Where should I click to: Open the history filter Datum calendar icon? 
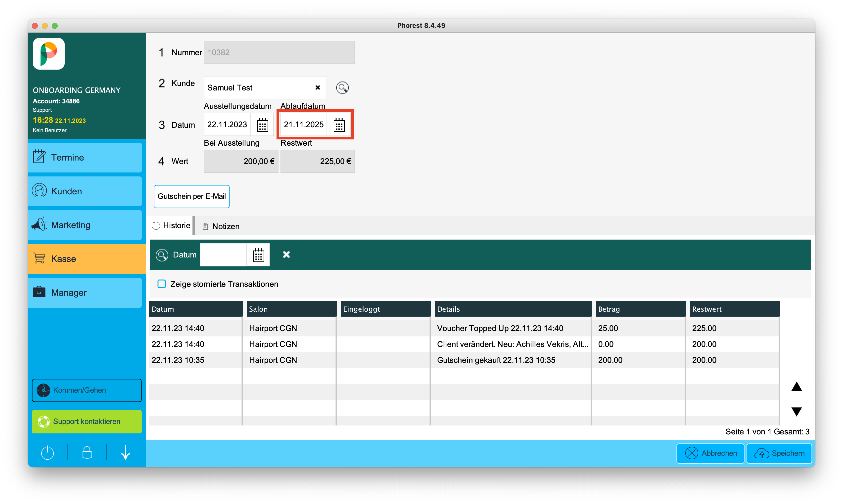tap(258, 255)
